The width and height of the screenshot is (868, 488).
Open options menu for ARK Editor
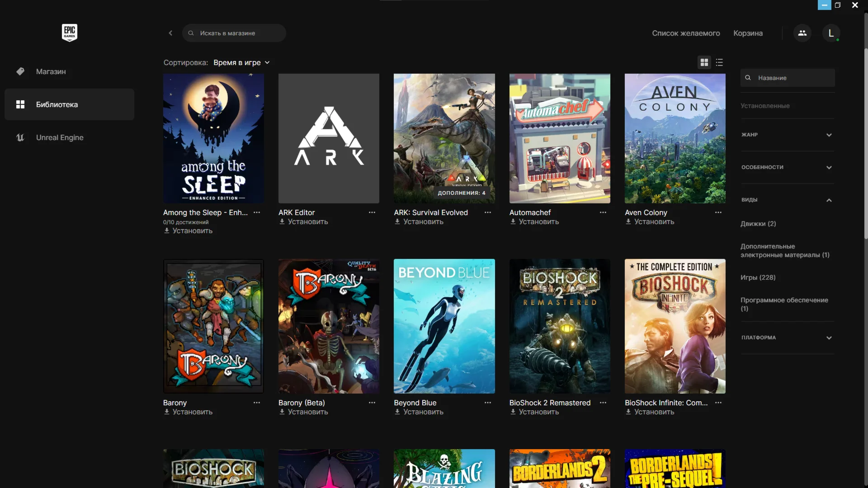(x=372, y=212)
